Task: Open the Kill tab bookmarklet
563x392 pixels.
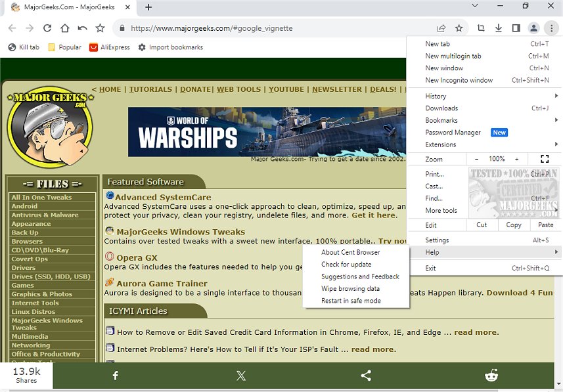Action: tap(24, 47)
